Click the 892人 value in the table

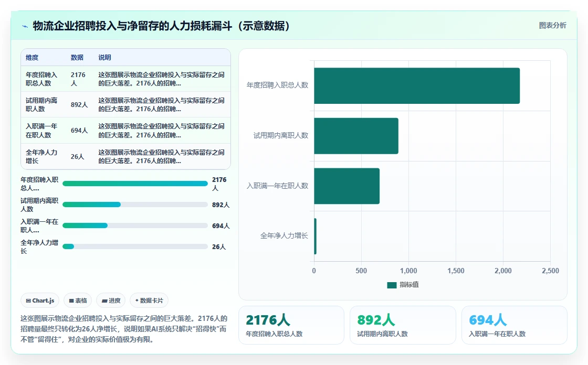[x=79, y=105]
